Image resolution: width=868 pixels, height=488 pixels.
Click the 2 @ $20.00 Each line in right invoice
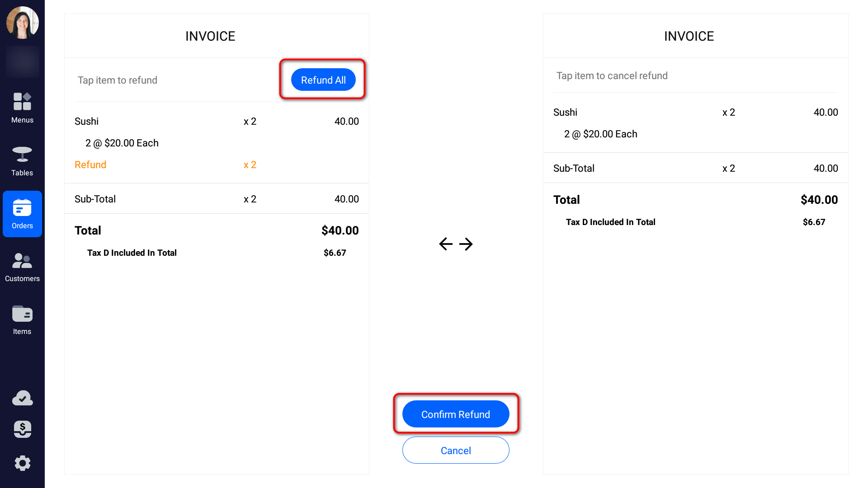pos(600,134)
